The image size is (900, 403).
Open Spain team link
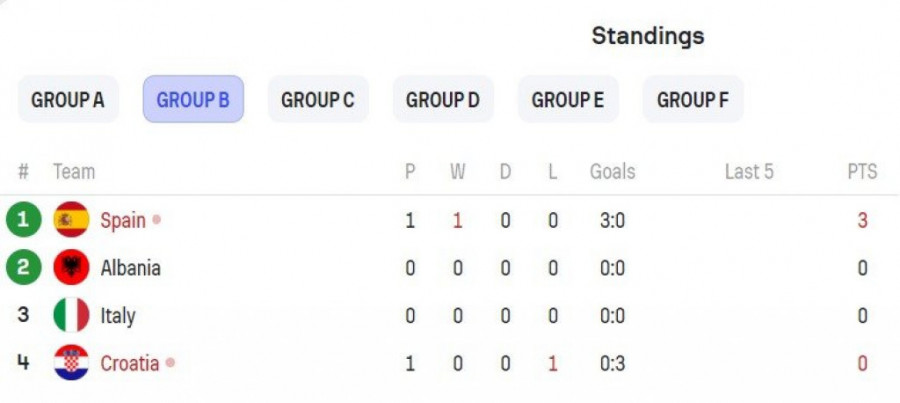click(123, 220)
